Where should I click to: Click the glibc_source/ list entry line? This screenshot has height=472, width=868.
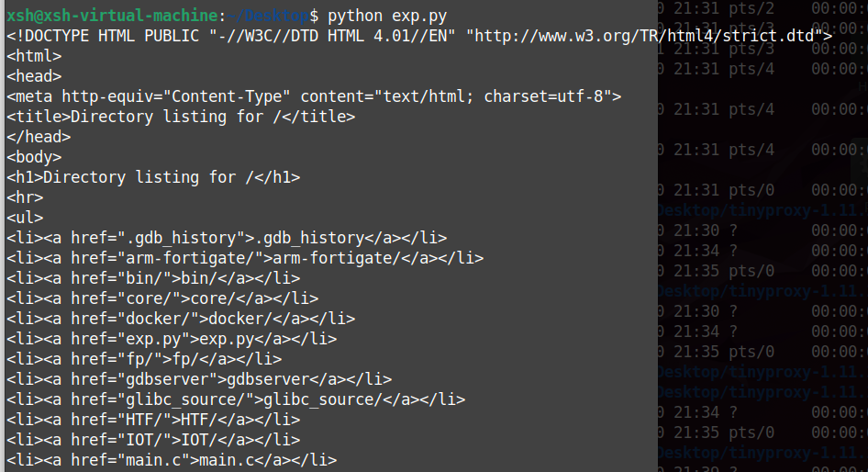tap(236, 399)
